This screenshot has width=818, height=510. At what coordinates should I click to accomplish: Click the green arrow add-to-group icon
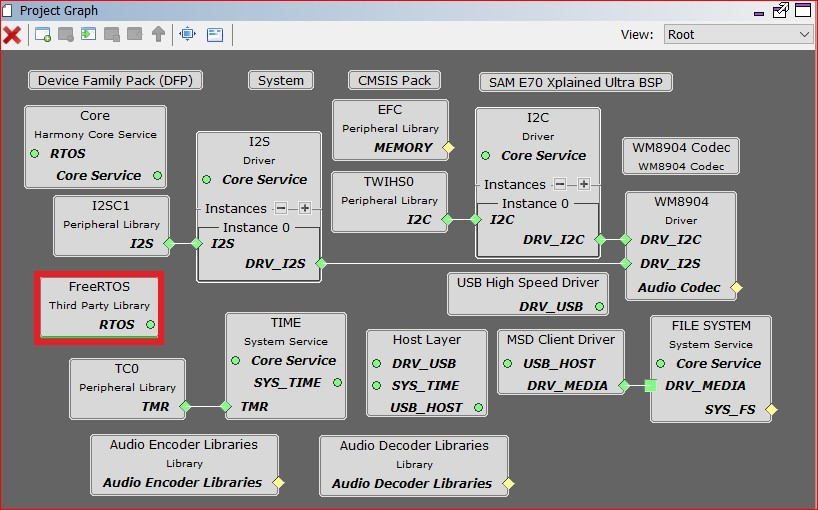point(89,35)
